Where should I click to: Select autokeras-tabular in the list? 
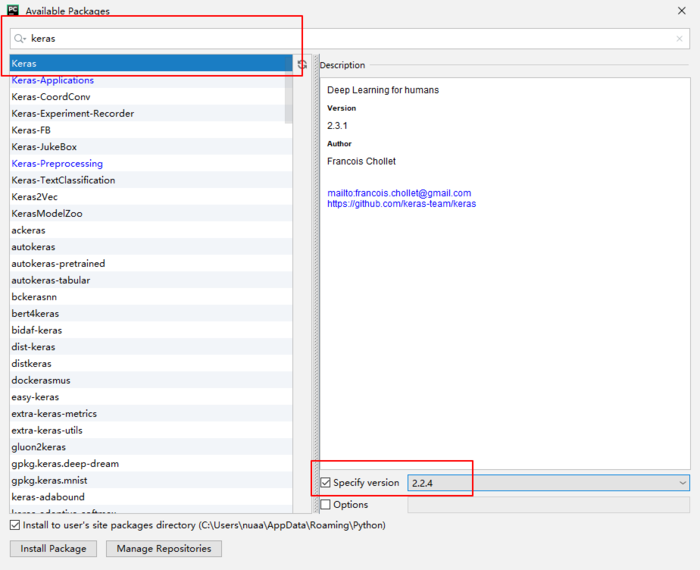click(x=151, y=280)
